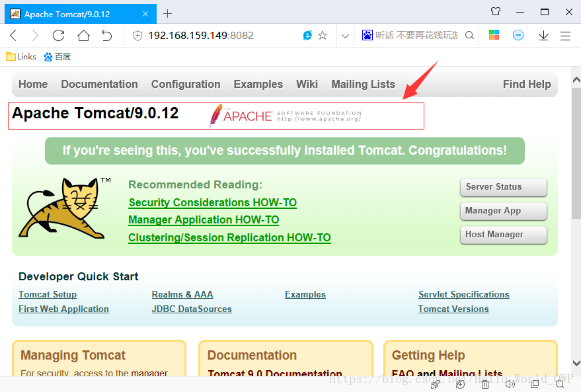This screenshot has width=581, height=392.
Task: Click the Server Status button
Action: tap(504, 187)
